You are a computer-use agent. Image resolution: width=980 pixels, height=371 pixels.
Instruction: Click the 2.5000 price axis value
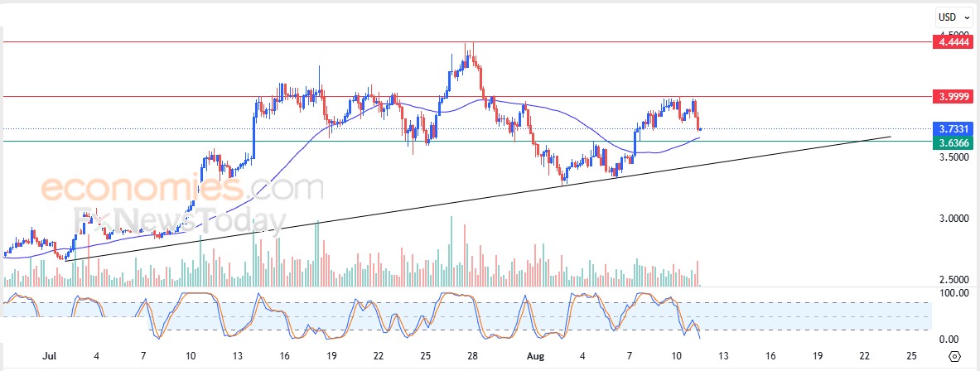(x=954, y=280)
